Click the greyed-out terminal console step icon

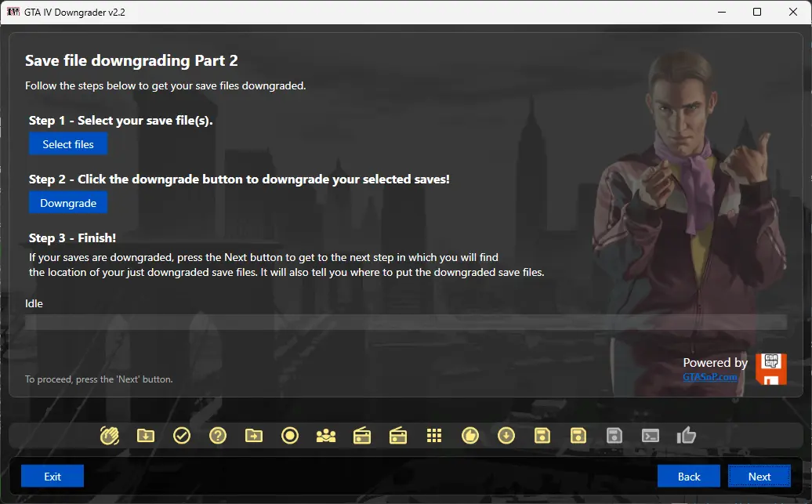[651, 436]
